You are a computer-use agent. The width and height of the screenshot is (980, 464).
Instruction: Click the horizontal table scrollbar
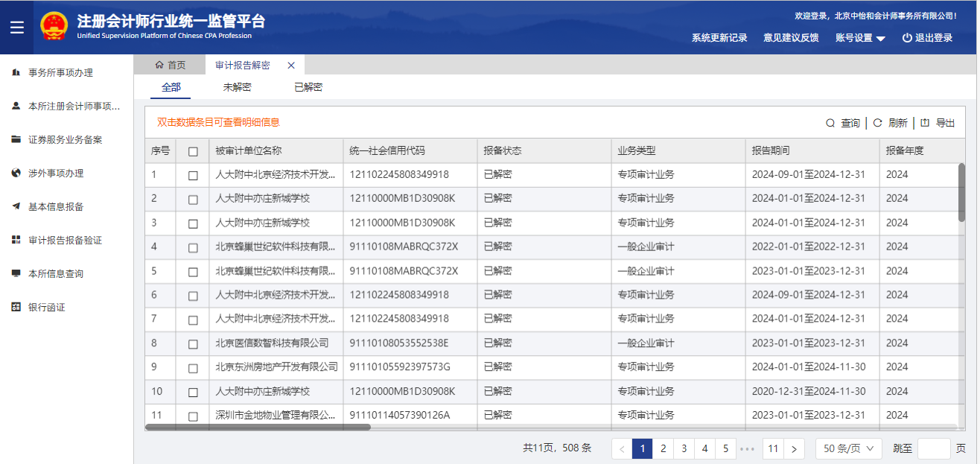pos(258,428)
